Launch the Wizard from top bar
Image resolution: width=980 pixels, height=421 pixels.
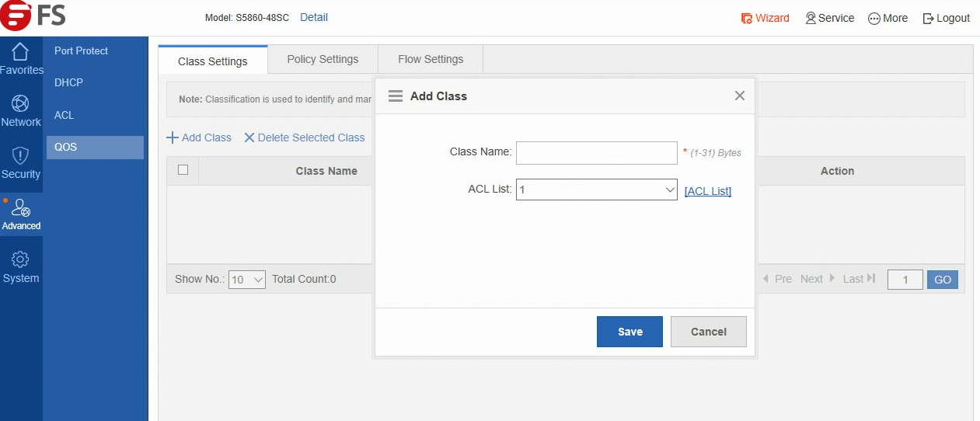(765, 18)
